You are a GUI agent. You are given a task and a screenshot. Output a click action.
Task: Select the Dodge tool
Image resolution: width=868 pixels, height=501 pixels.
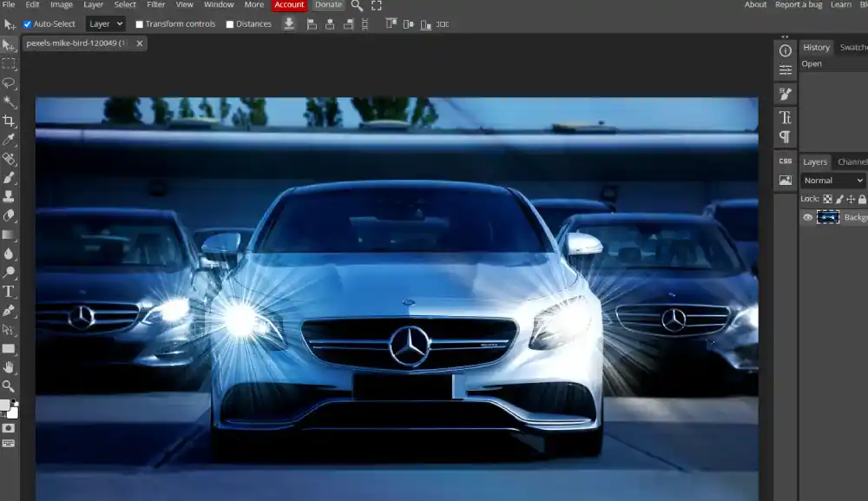tap(9, 273)
